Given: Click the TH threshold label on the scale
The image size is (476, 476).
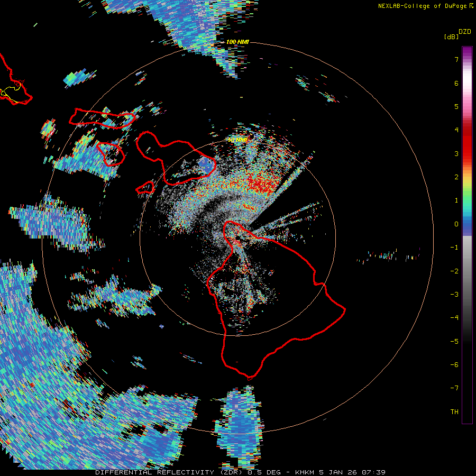Looking at the screenshot, I should click(454, 411).
